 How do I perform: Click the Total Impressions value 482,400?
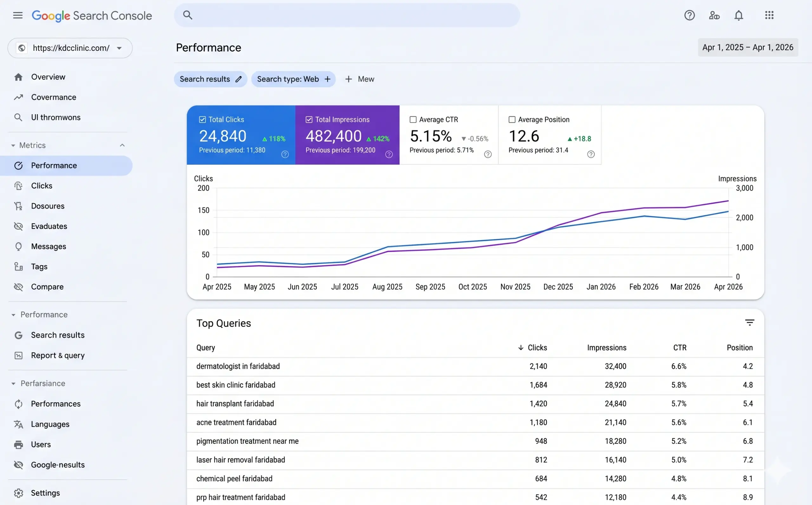point(334,136)
